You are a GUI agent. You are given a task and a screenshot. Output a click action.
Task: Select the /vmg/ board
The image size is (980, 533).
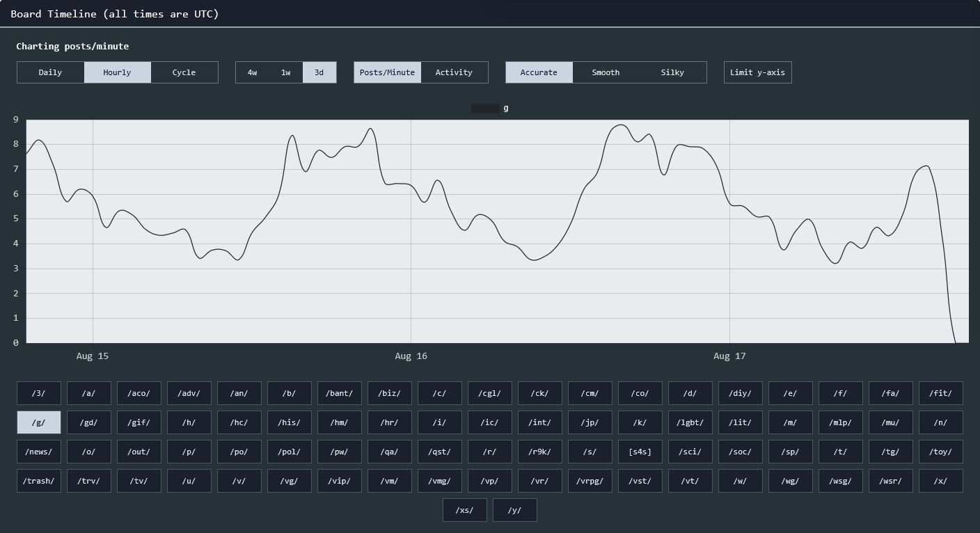click(440, 481)
